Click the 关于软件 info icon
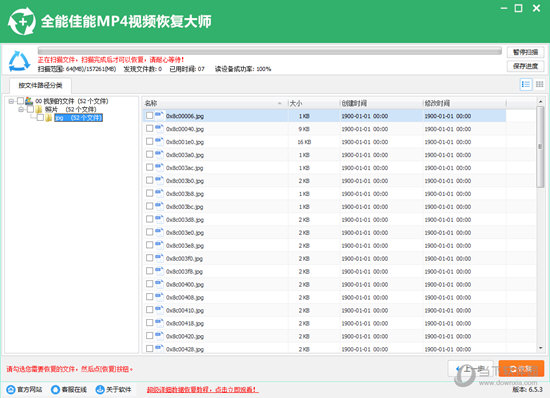Screen dimensions: 550x398 (x=100, y=389)
